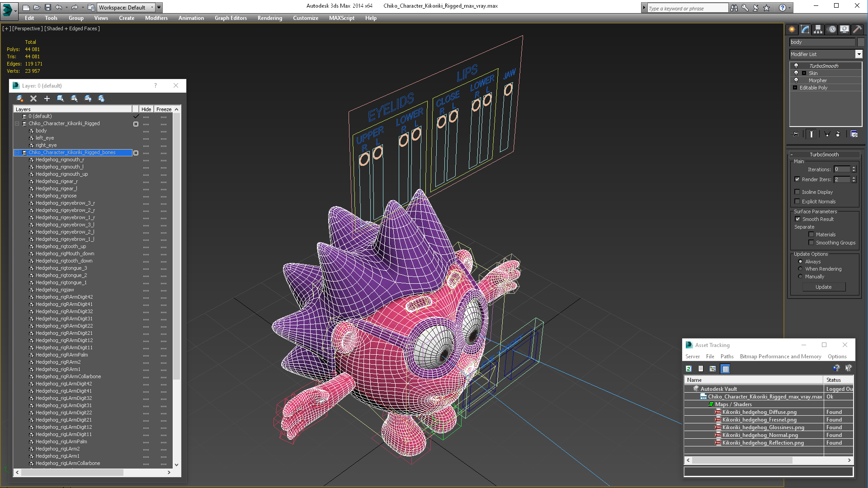
Task: Click the TurboSmooth Update button
Action: [x=824, y=287]
